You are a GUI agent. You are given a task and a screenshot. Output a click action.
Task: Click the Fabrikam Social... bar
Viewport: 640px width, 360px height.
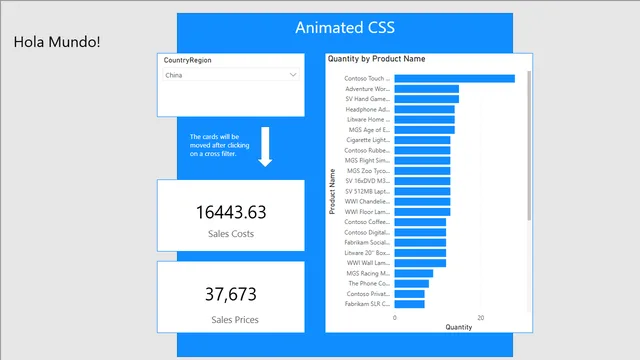click(420, 242)
